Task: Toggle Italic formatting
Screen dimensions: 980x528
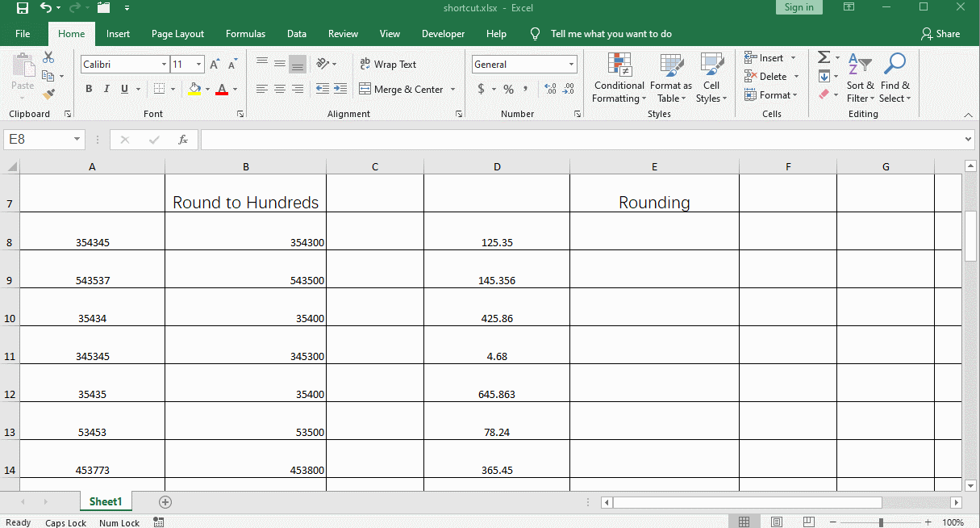Action: click(106, 89)
